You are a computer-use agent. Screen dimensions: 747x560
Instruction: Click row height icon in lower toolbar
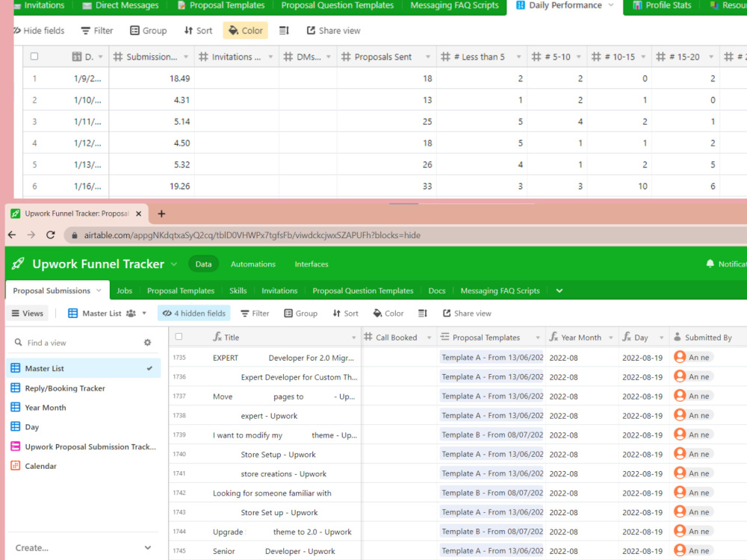coord(423,314)
